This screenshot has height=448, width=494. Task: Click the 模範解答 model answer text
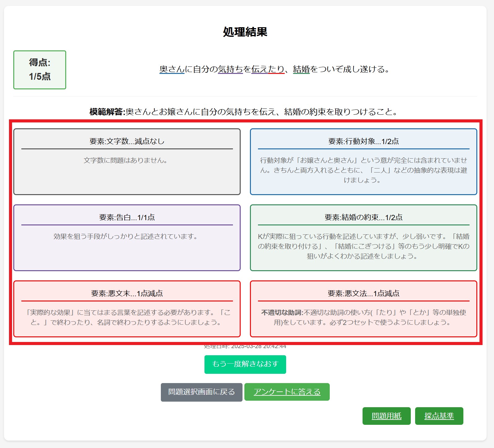[244, 112]
